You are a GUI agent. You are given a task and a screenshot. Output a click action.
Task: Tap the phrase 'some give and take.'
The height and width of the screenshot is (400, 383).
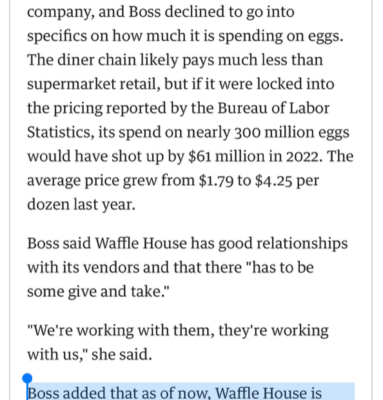tap(97, 292)
